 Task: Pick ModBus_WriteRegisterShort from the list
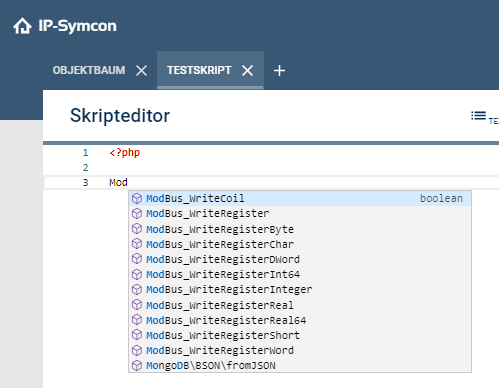(x=300, y=335)
